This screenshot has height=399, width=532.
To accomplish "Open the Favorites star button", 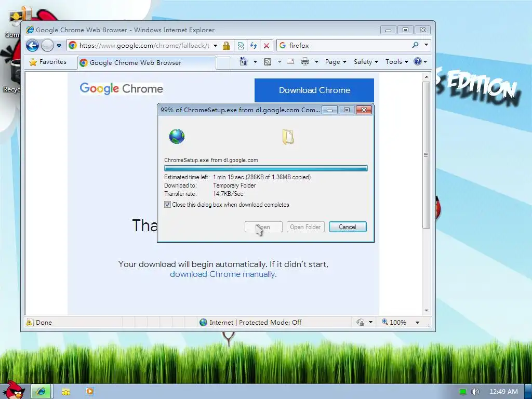I will (x=48, y=62).
